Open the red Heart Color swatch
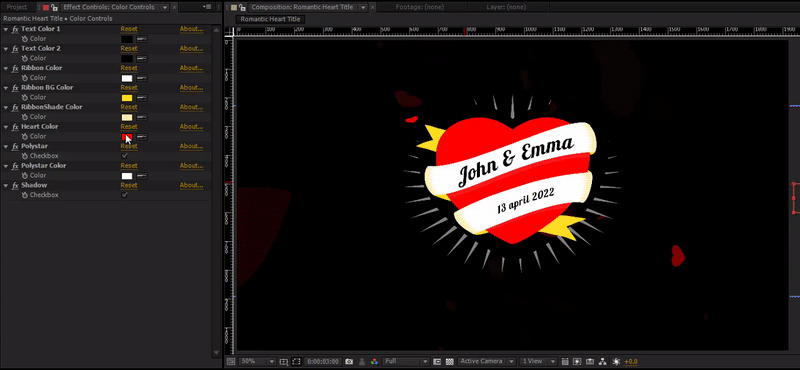 click(127, 137)
